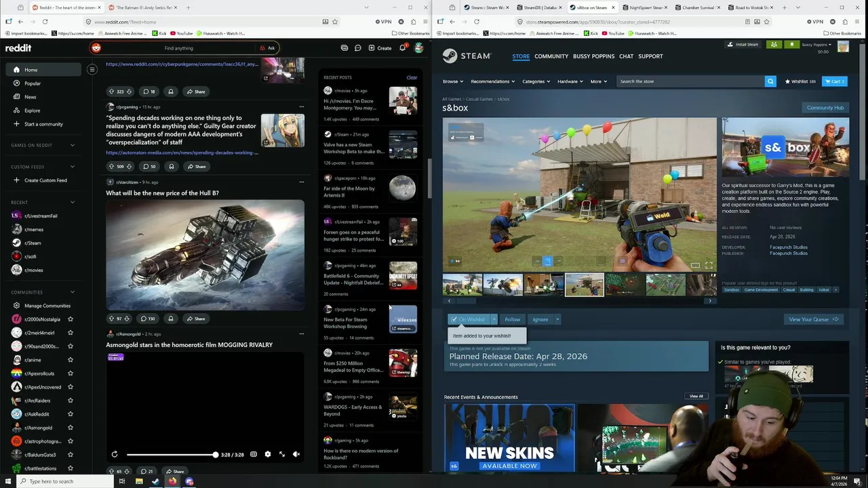Open Steam friends activity green icon
Screen dimensions: 868x488
tap(774, 45)
